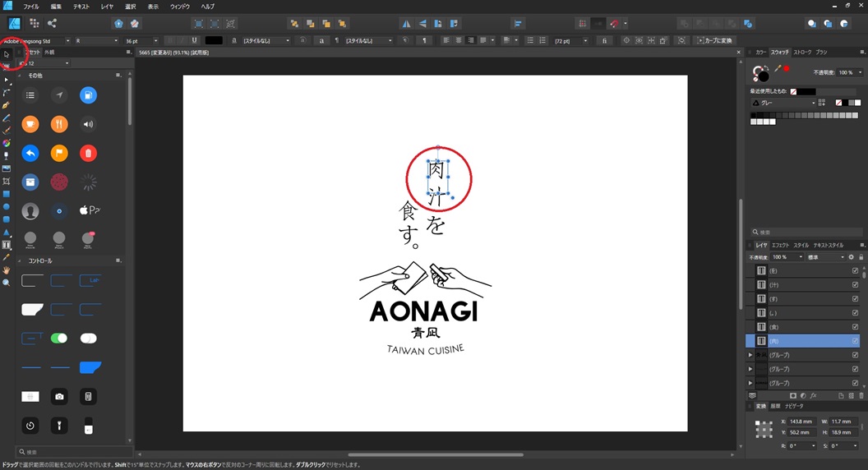Click the Move to Back icon
Screen dimensions: 868x470
294,24
